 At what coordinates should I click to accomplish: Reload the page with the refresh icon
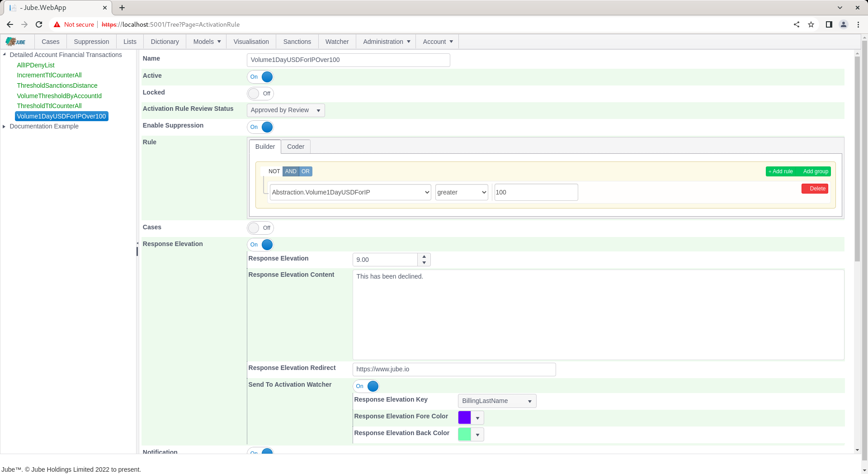(x=39, y=24)
